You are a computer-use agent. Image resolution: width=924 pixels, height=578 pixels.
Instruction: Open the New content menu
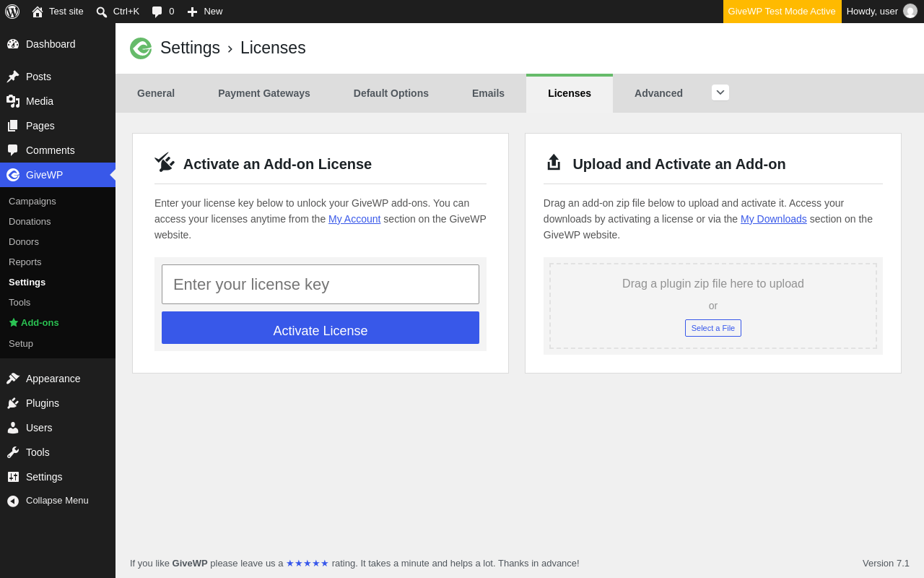click(x=205, y=12)
